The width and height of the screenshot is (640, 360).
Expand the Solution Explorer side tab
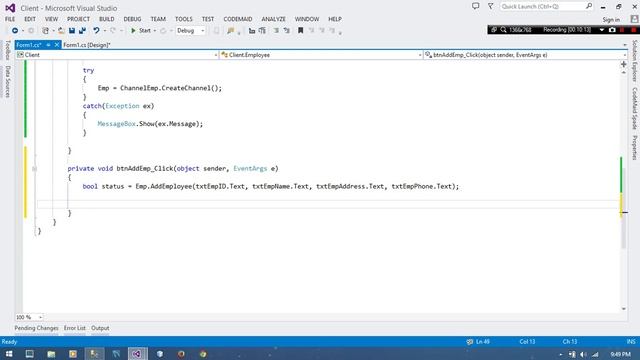click(x=635, y=61)
